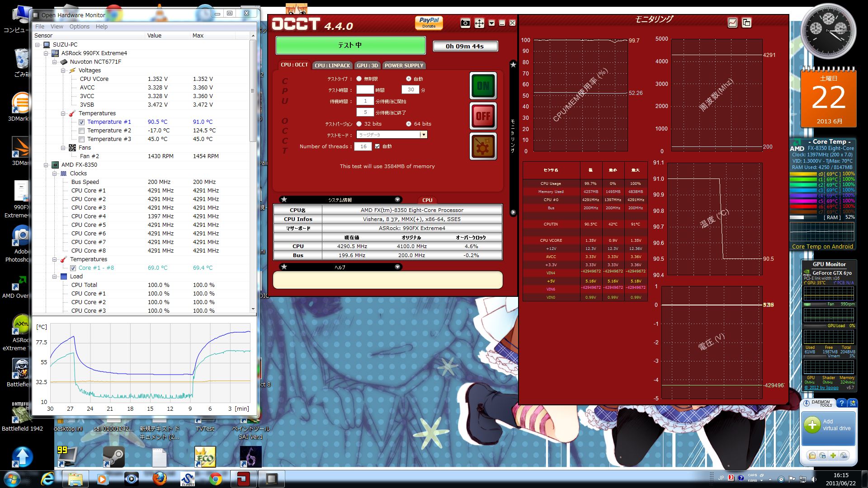Click the test hours input field
This screenshot has width=868, height=488.
point(365,90)
